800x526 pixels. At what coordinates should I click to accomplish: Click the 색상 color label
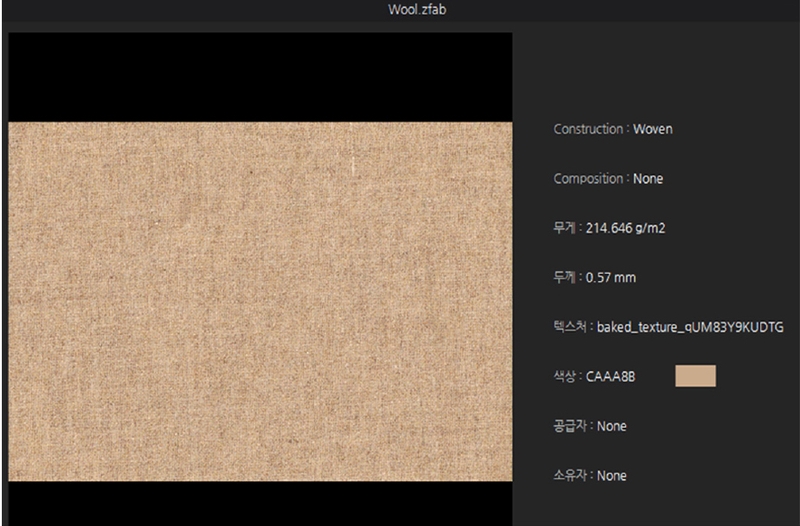coord(565,377)
